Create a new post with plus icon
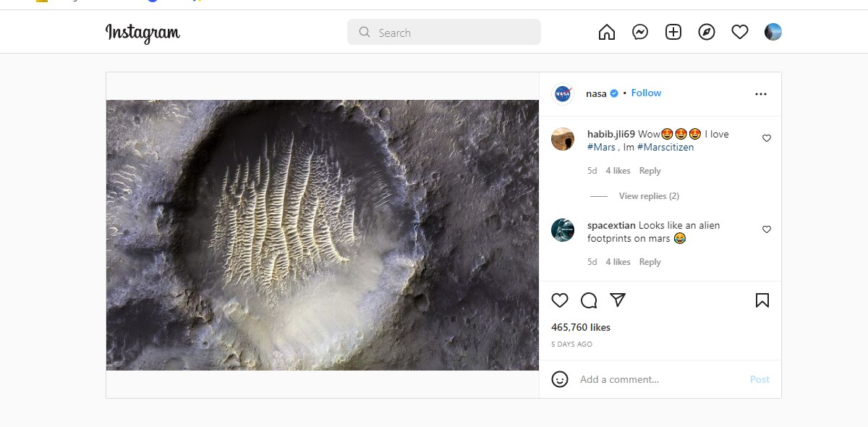868x427 pixels. [673, 32]
